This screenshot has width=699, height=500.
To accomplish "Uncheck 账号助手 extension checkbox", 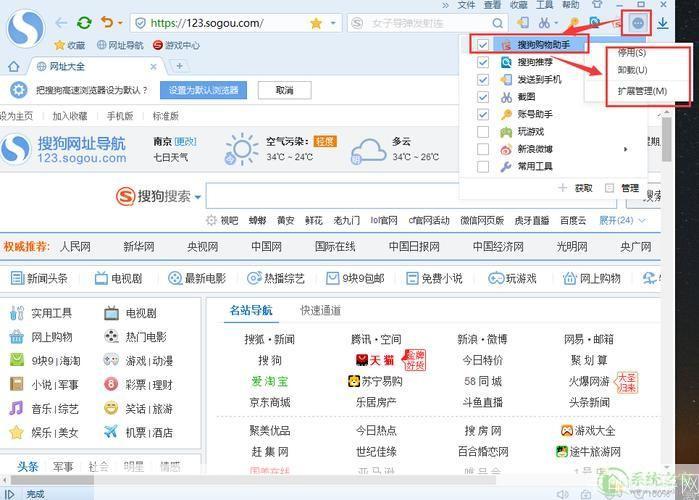I will pos(482,114).
